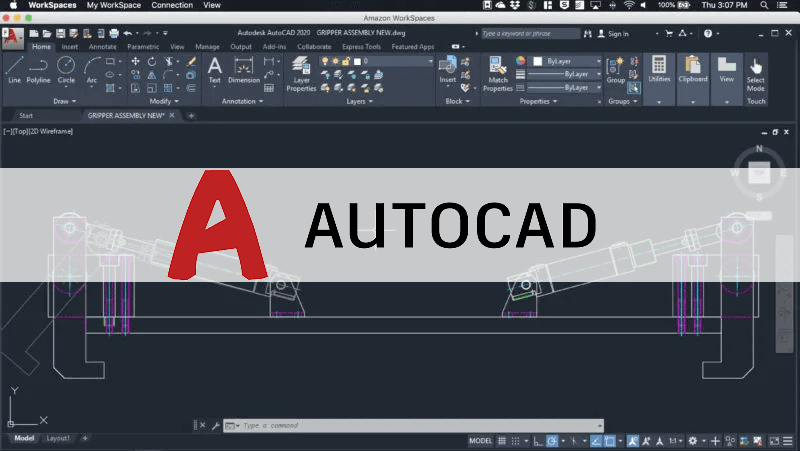The image size is (800, 451).
Task: Expand the Modify panel
Action: click(164, 101)
